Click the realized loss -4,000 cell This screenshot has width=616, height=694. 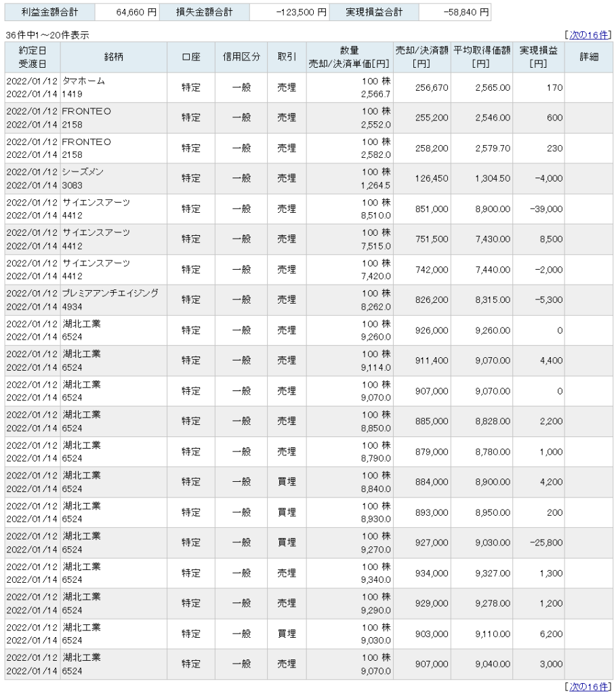[x=539, y=178]
